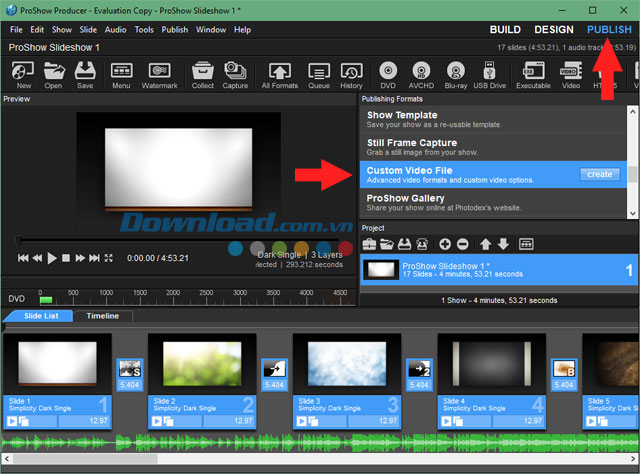Open the Edit menu
This screenshot has width=640, height=474.
pos(37,30)
